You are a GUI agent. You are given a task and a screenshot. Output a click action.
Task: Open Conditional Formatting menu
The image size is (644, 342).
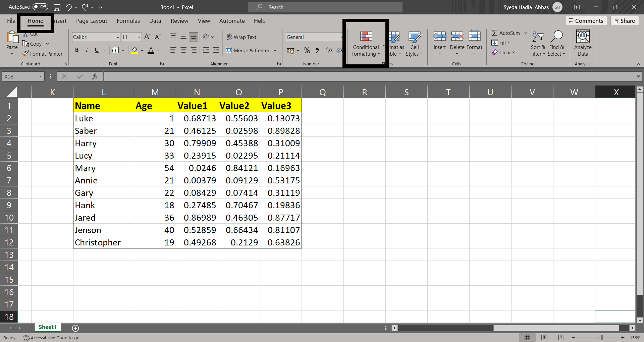(x=366, y=44)
